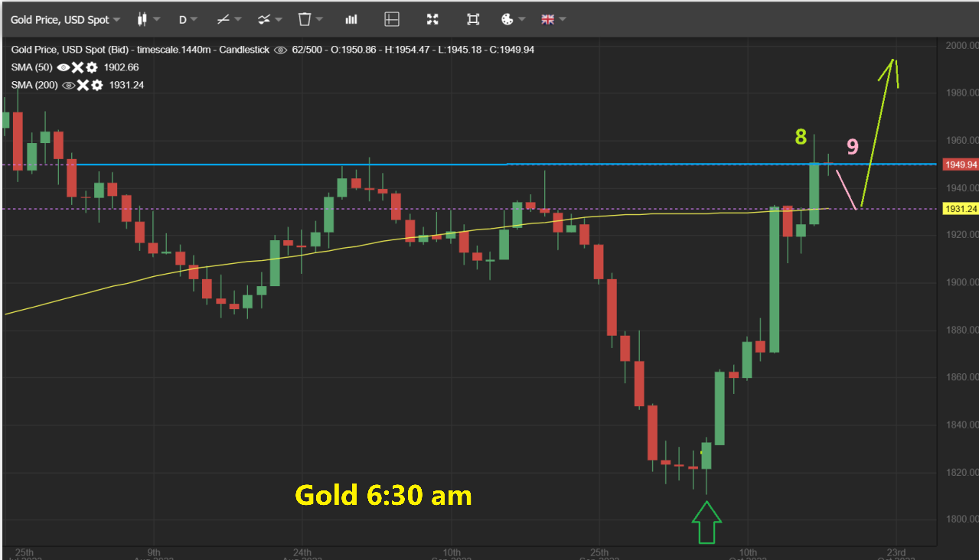Open the color palette theme icon
Viewport: 979px width, 560px height.
513,19
